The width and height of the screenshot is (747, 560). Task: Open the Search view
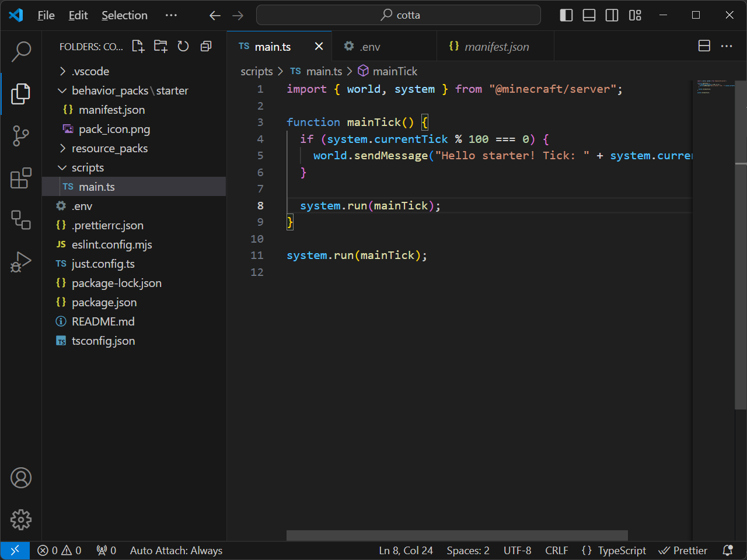[20, 51]
